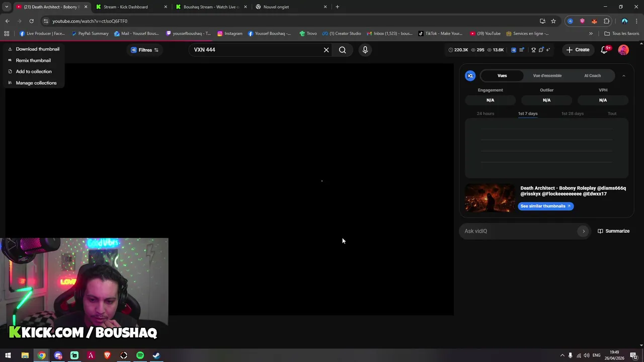The image size is (644, 362).
Task: Click the vidIQ IQ logo in panel
Action: click(x=470, y=76)
